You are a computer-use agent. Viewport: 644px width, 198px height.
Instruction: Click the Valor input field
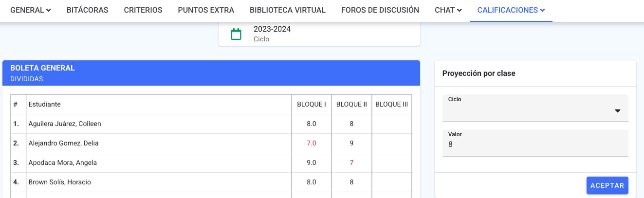click(x=535, y=143)
